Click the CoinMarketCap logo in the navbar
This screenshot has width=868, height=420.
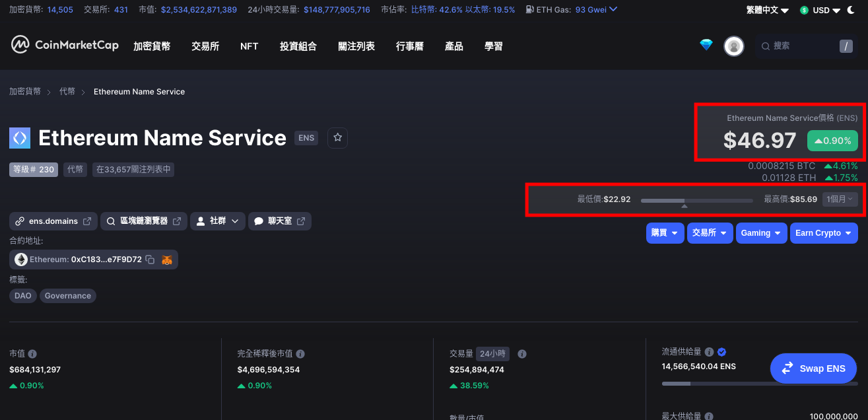tap(65, 45)
